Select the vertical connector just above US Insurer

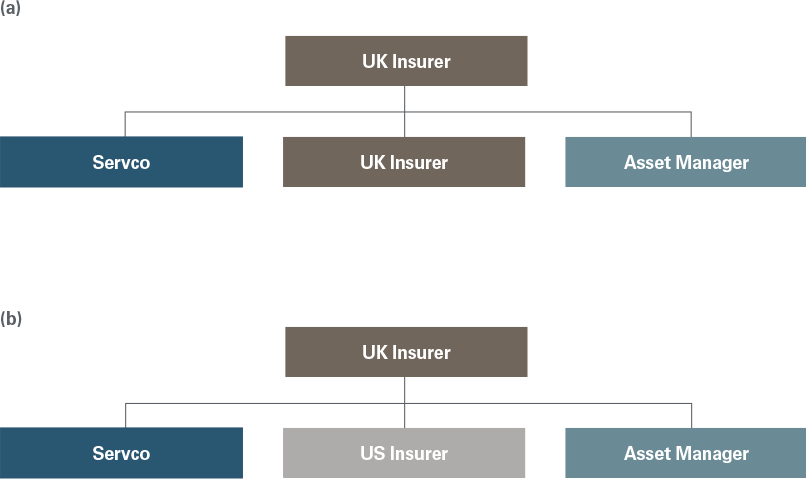pos(405,416)
